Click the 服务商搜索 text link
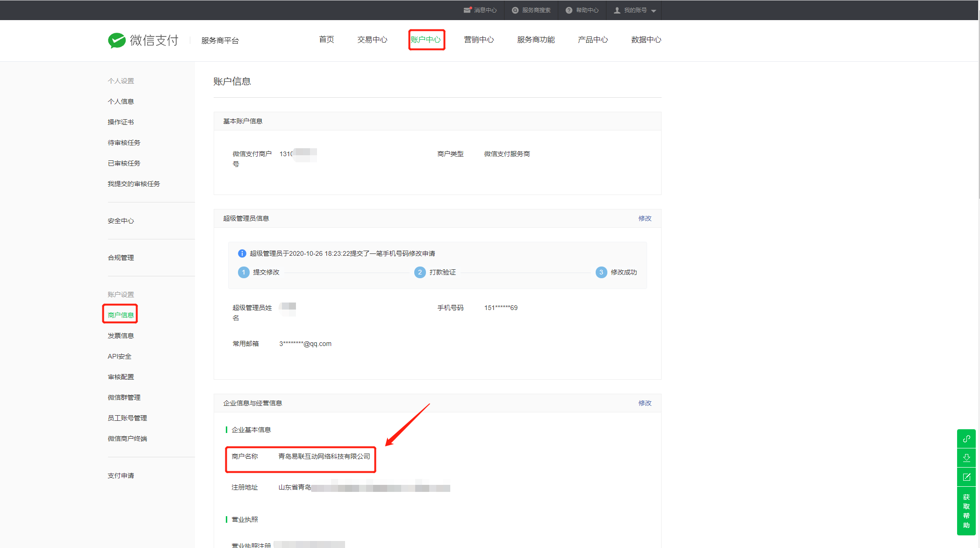Viewport: 980px width, 548px height. click(x=536, y=10)
